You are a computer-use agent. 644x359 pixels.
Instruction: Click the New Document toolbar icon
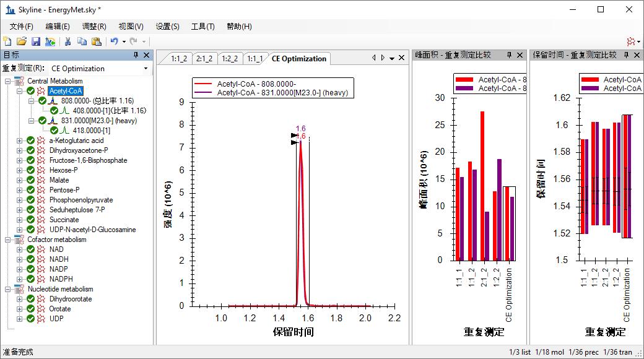coord(7,41)
